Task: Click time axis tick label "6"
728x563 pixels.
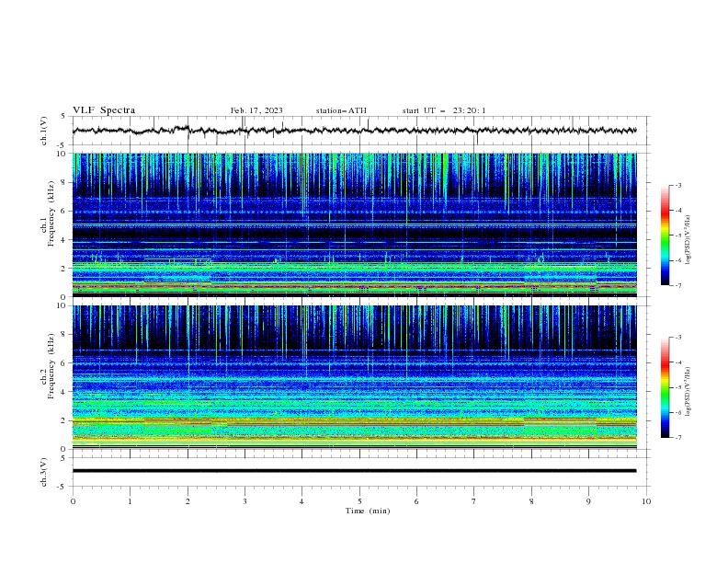Action: pyautogui.click(x=416, y=501)
